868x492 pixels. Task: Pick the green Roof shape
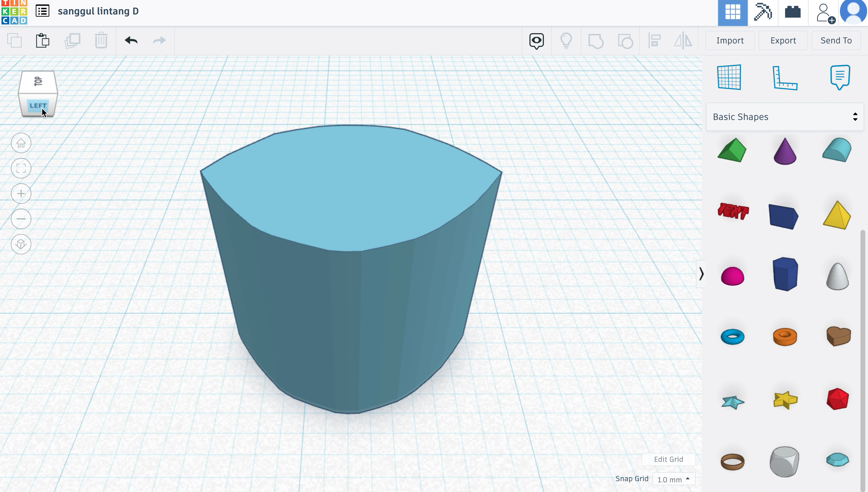[732, 150]
